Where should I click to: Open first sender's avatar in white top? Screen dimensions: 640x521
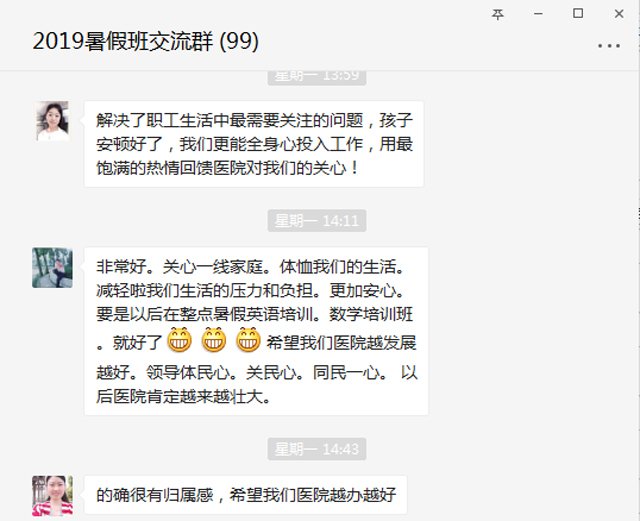[52, 121]
